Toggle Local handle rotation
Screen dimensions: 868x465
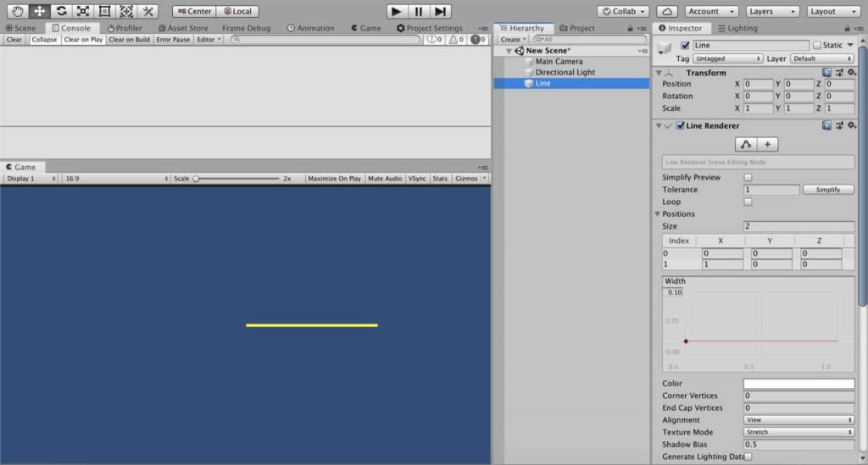click(237, 11)
